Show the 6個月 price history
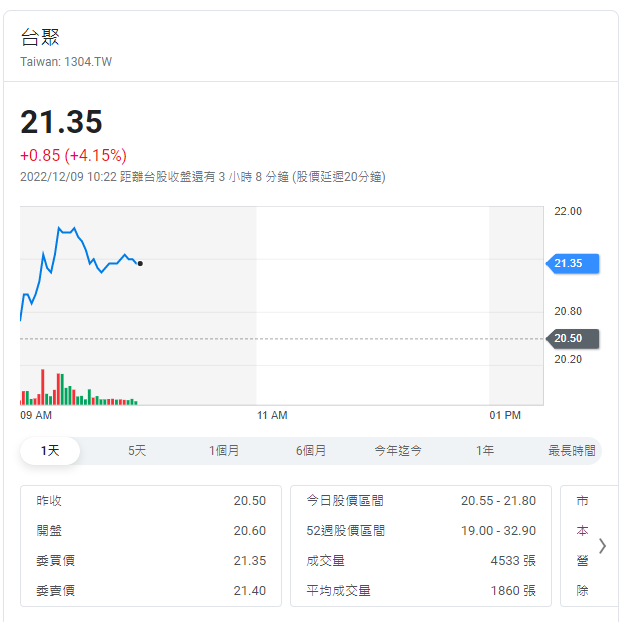 [x=311, y=451]
